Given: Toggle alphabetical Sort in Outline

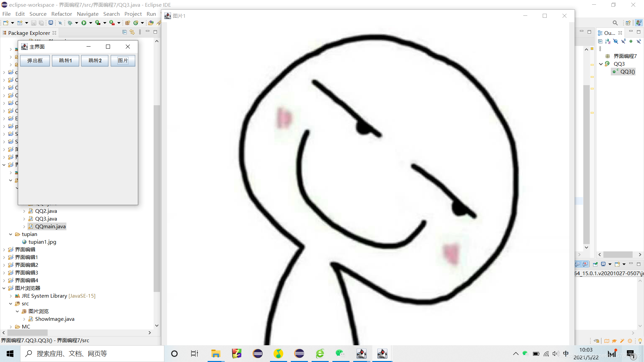Looking at the screenshot, I should tap(608, 41).
